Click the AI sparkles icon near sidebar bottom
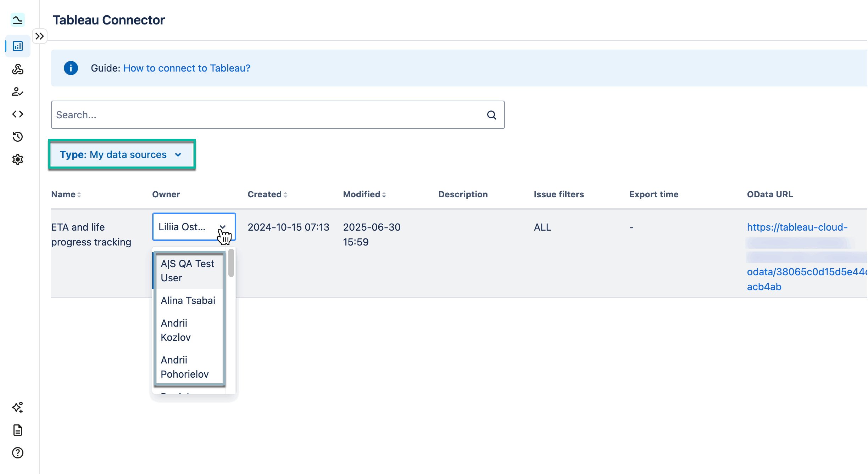 [x=17, y=407]
